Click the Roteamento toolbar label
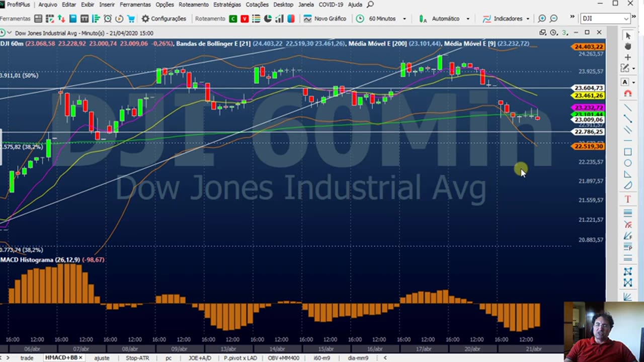644x362 pixels. point(210,19)
